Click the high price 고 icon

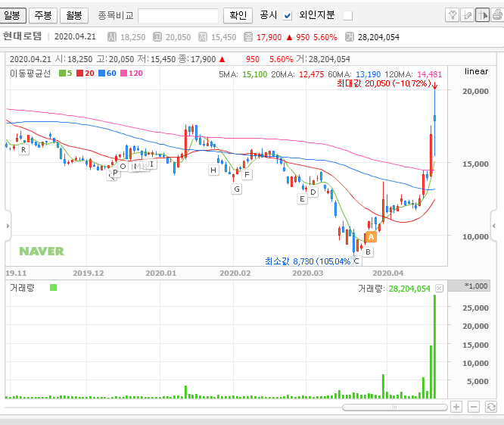[157, 37]
